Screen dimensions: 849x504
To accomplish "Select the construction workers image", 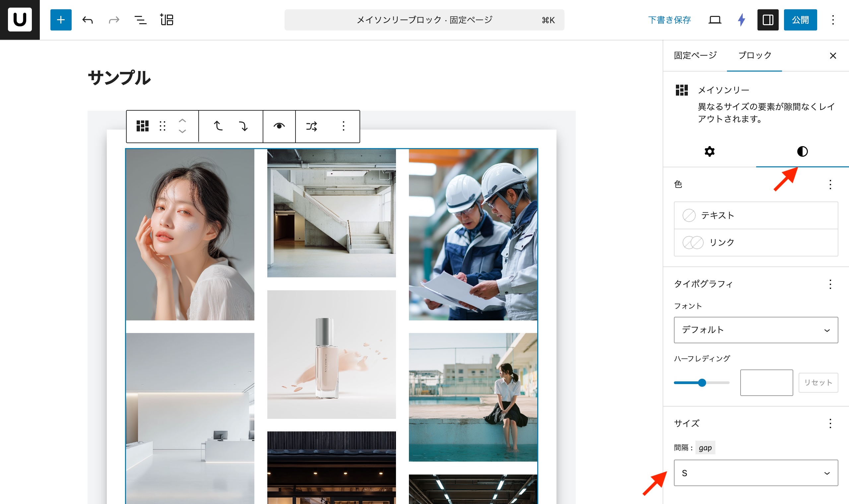I will point(473,234).
